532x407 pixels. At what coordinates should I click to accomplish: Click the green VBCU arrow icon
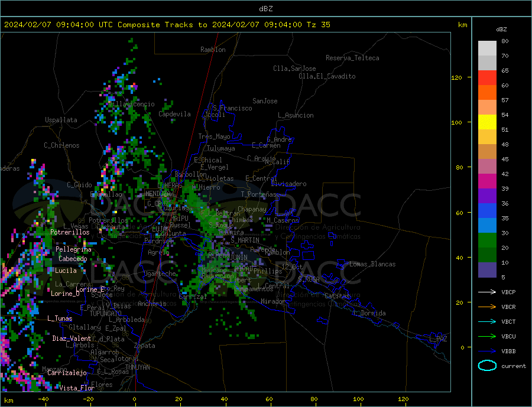[x=487, y=337]
